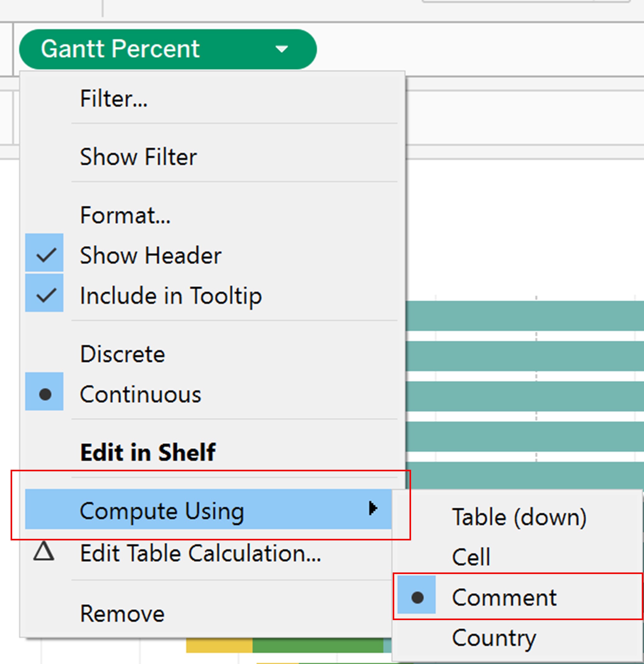Compute using Country
The width and height of the screenshot is (644, 664).
(x=494, y=638)
